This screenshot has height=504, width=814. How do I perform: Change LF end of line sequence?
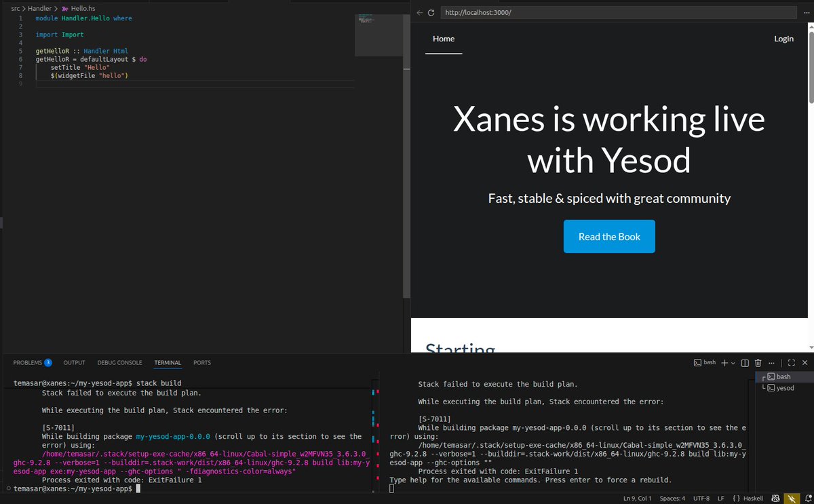tap(721, 499)
